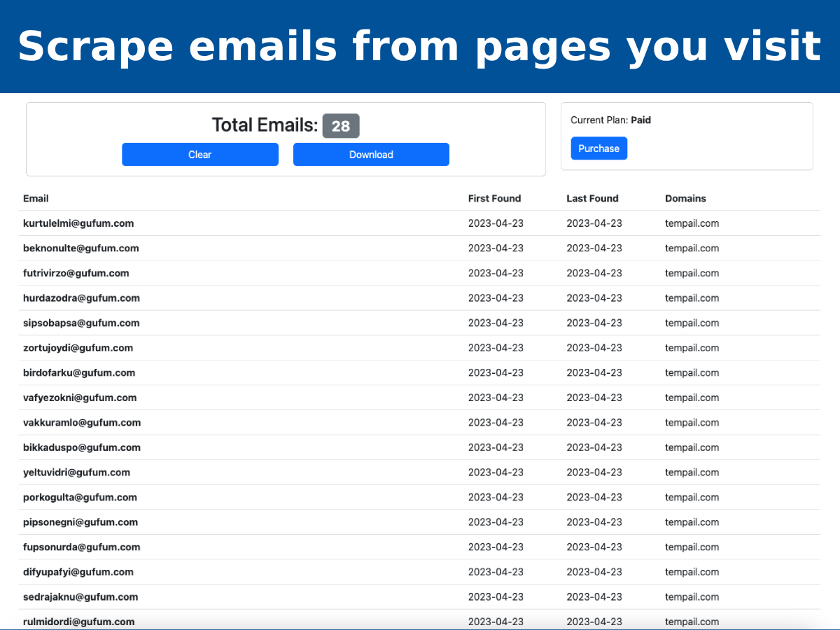Click tempail.com domain in vafyezokni row
The image size is (840, 630).
pos(692,398)
